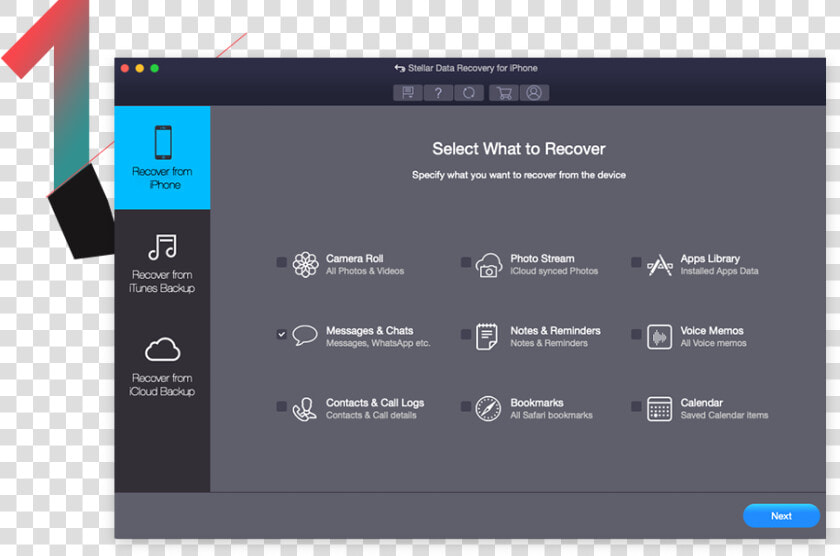Click the Apps Library icon
Image resolution: width=840 pixels, height=556 pixels.
click(659, 265)
